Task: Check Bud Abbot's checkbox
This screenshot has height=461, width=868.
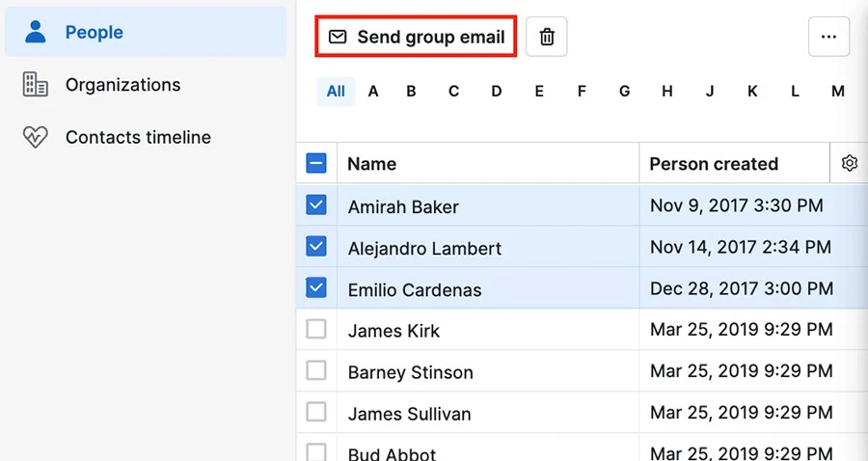Action: (316, 452)
